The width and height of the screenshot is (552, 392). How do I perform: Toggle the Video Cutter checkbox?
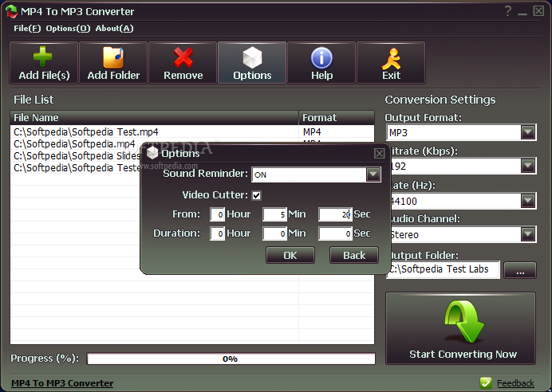256,195
